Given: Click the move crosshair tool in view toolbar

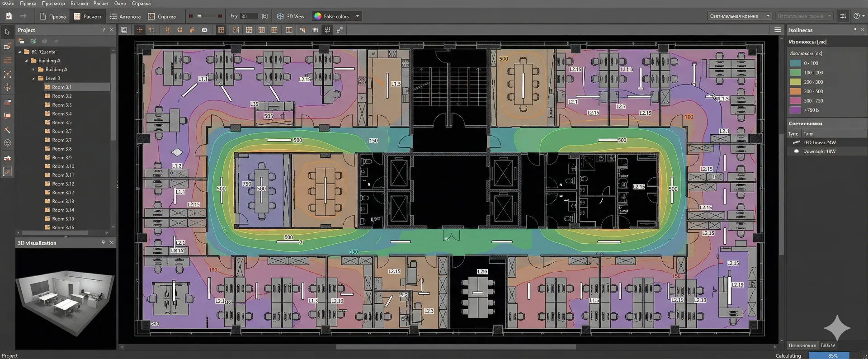Looking at the screenshot, I should [x=140, y=30].
